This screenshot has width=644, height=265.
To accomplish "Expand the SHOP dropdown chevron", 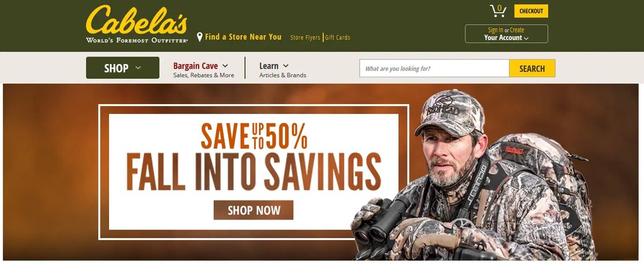I will pyautogui.click(x=138, y=68).
